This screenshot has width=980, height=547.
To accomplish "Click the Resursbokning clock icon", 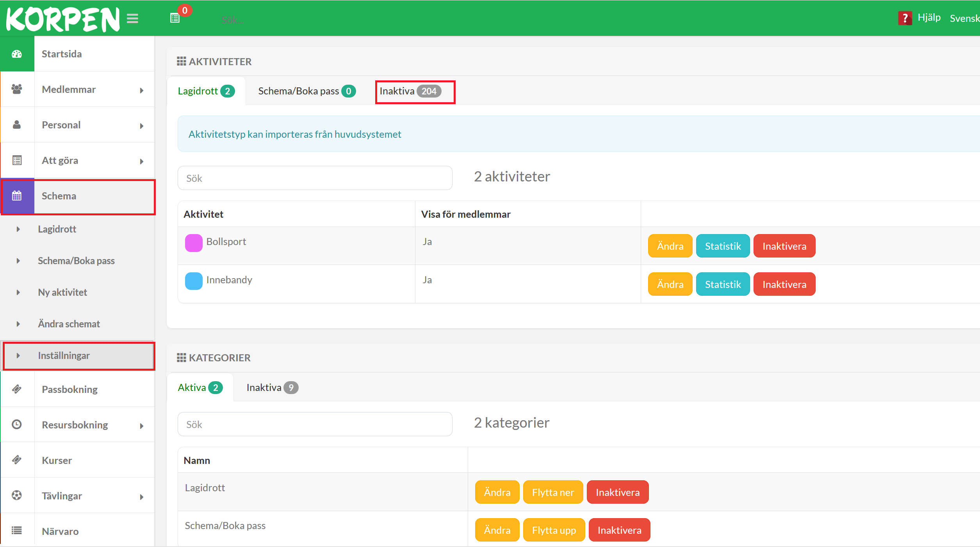I will [x=17, y=424].
